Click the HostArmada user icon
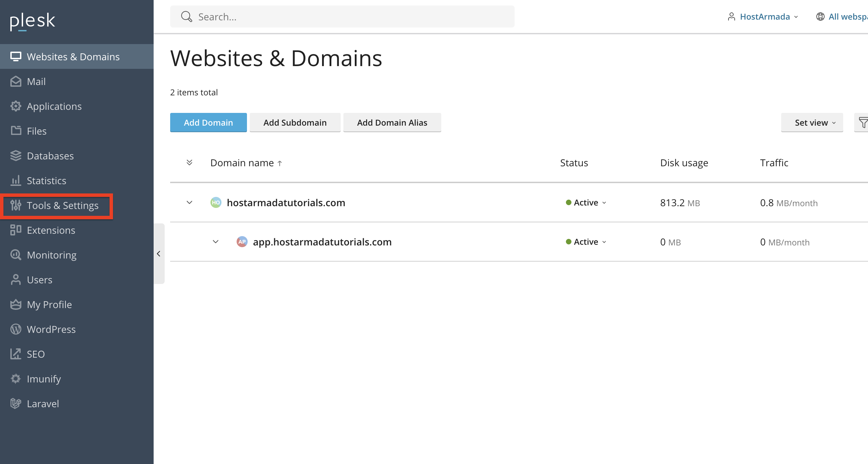Viewport: 868px width, 464px height. [732, 17]
